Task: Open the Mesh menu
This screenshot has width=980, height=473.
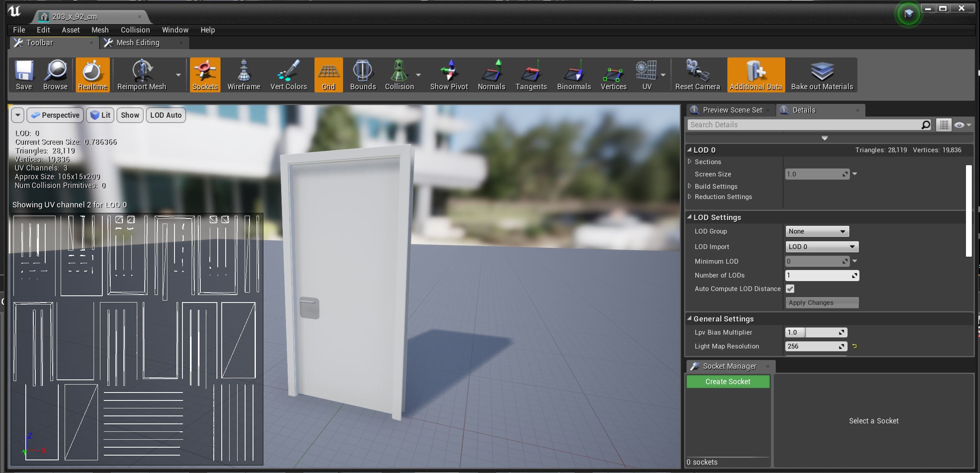Action: tap(100, 30)
